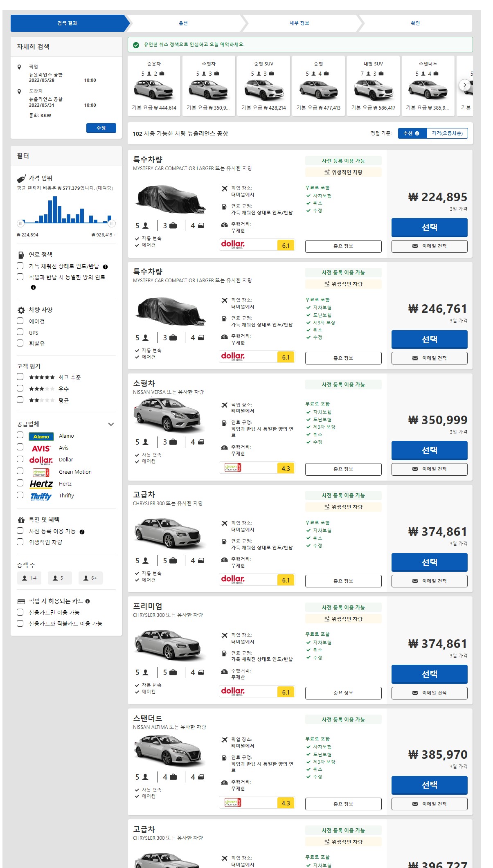Sort by 가격(오름차순)
Image resolution: width=493 pixels, height=868 pixels.
click(447, 133)
